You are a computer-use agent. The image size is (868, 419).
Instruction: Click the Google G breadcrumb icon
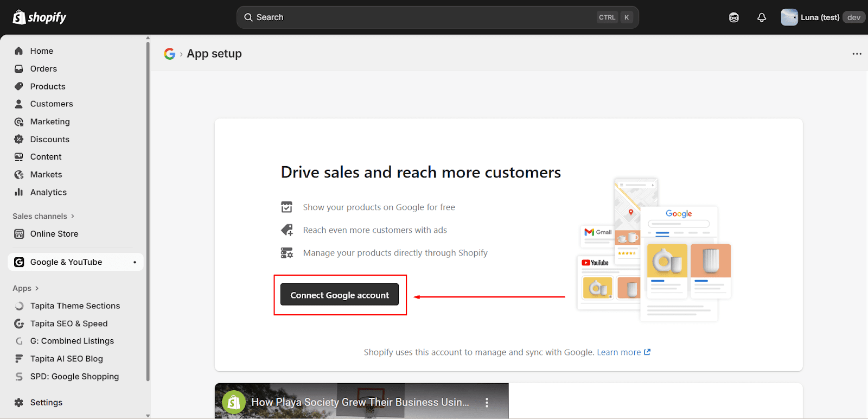pyautogui.click(x=170, y=54)
